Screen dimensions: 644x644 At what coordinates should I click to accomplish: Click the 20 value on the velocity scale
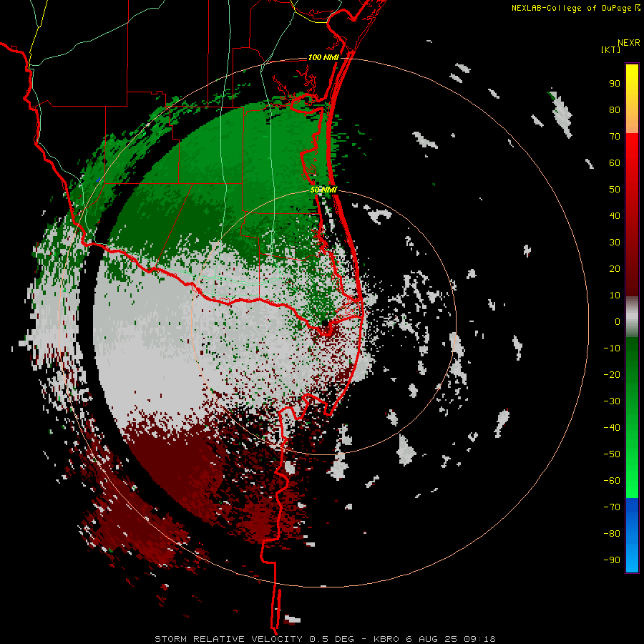615,268
